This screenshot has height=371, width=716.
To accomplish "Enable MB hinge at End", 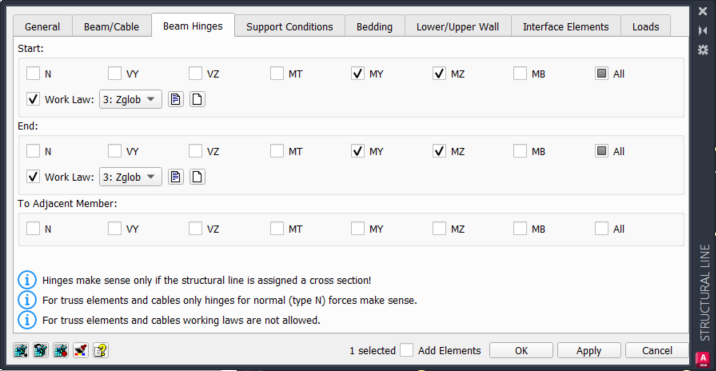I will [x=520, y=151].
